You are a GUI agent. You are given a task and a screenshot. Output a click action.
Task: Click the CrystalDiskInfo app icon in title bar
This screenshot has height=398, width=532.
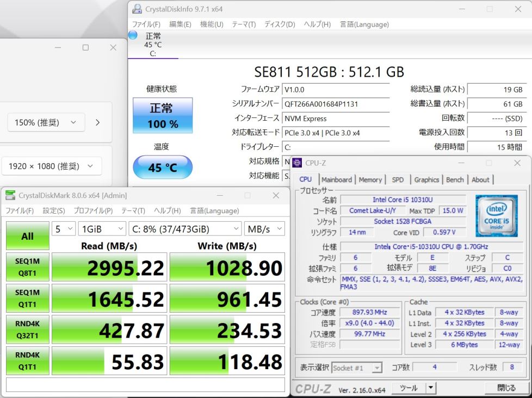(x=138, y=9)
